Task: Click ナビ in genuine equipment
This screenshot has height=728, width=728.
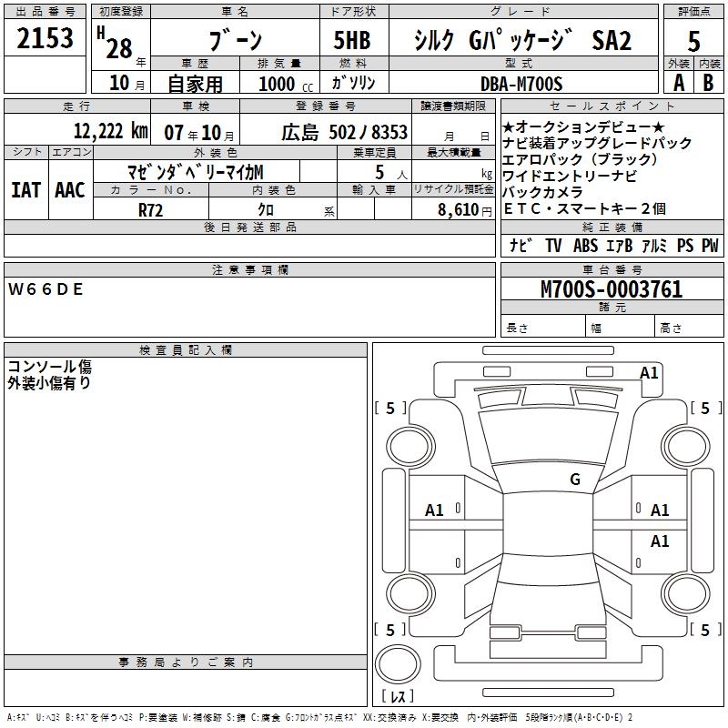Action: coord(520,245)
